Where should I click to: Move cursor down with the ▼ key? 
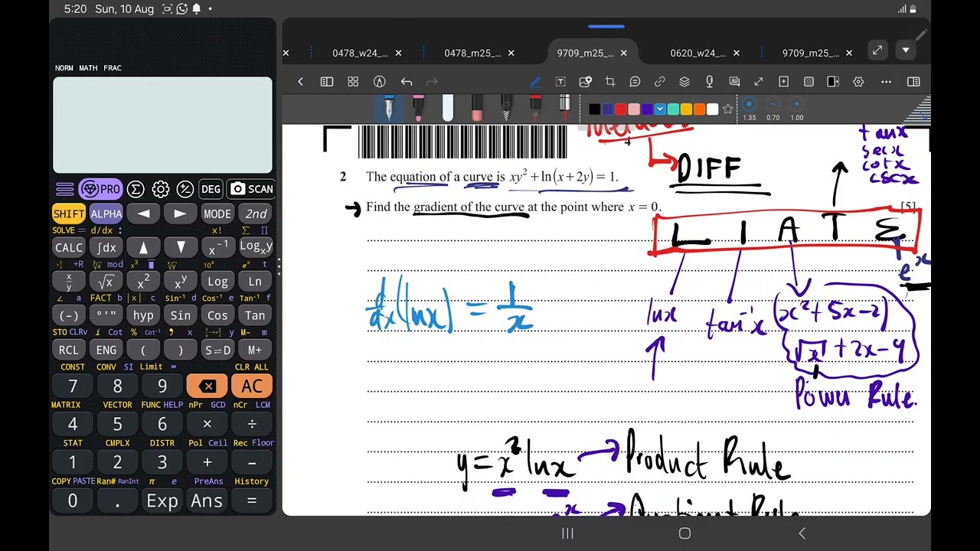click(x=181, y=247)
